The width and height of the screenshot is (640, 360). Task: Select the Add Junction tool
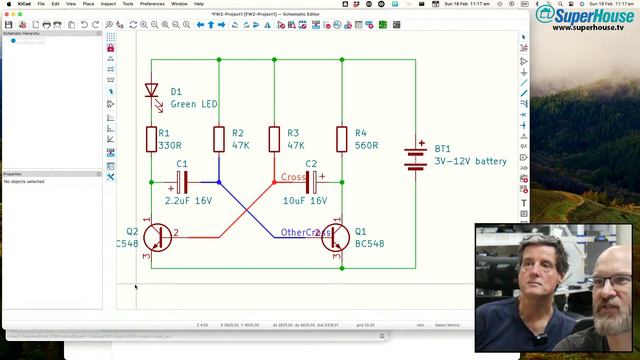pyautogui.click(x=524, y=125)
